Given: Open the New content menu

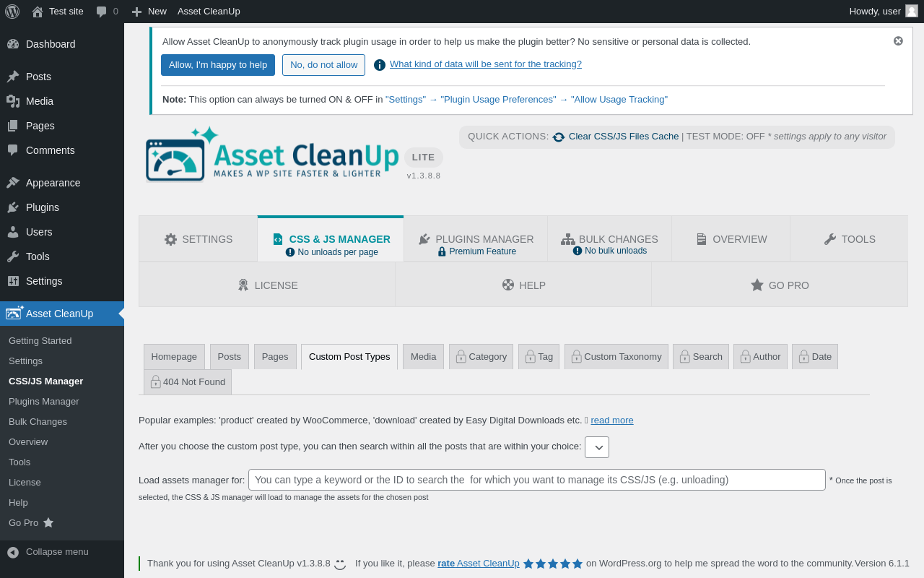Looking at the screenshot, I should pos(149,11).
